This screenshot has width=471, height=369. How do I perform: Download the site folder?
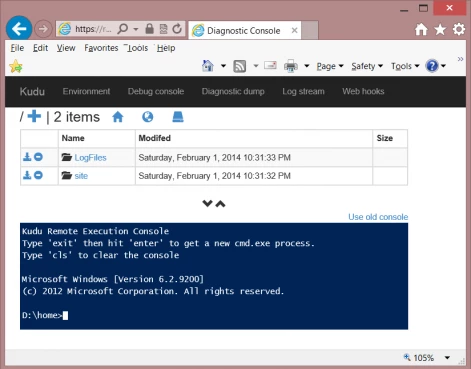pyautogui.click(x=27, y=175)
